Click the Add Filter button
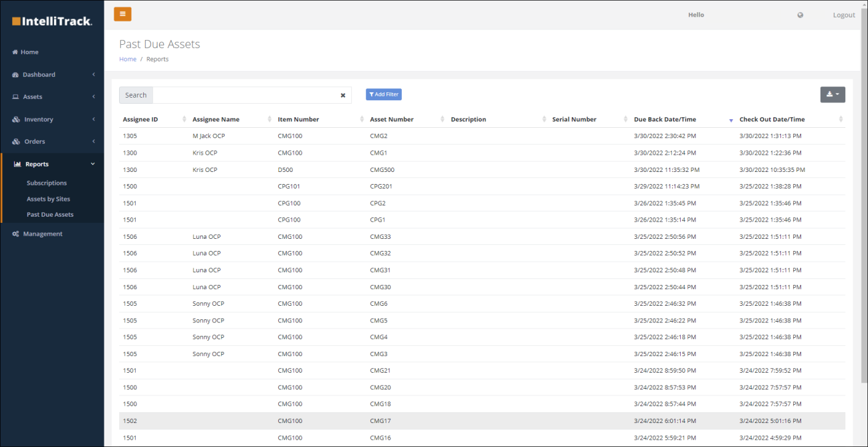868x447 pixels. point(384,94)
